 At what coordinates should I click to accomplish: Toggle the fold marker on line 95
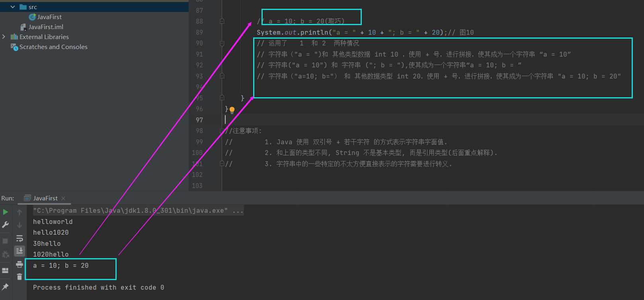click(x=222, y=98)
